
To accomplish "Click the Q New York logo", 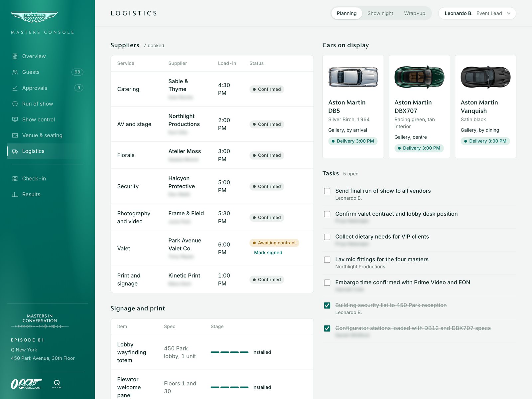I will [x=57, y=384].
